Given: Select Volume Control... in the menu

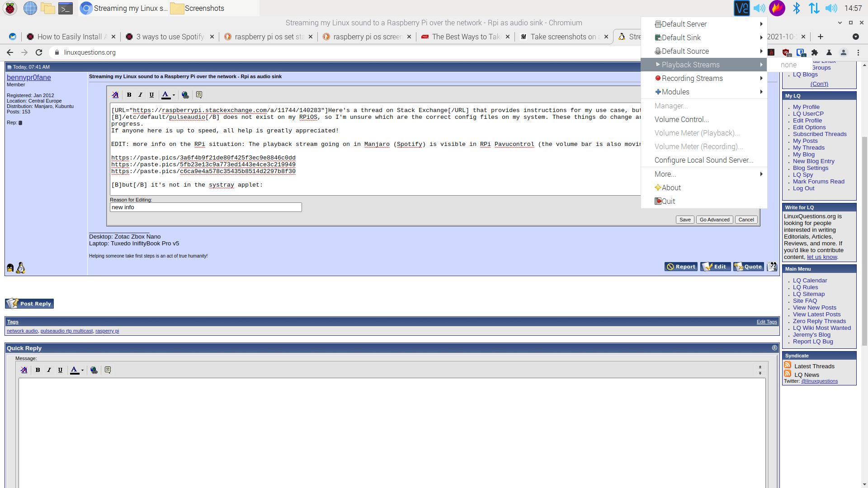Looking at the screenshot, I should (x=704, y=119).
